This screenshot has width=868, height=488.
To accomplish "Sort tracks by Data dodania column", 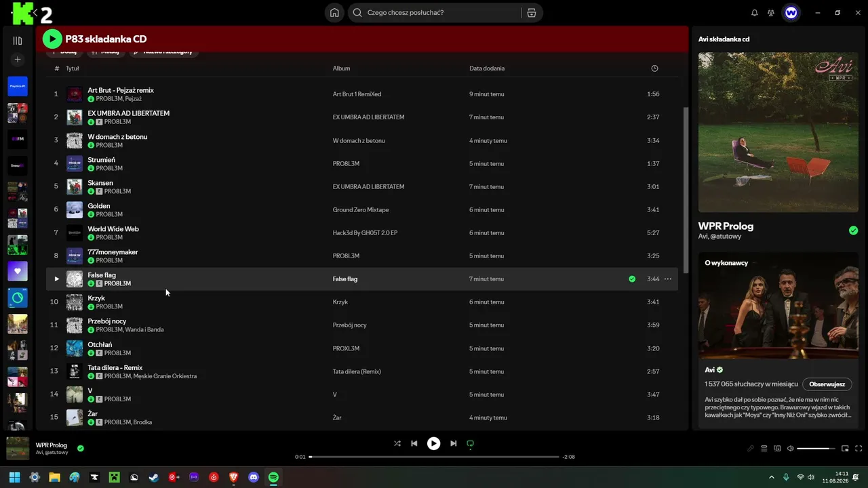I will click(x=487, y=68).
